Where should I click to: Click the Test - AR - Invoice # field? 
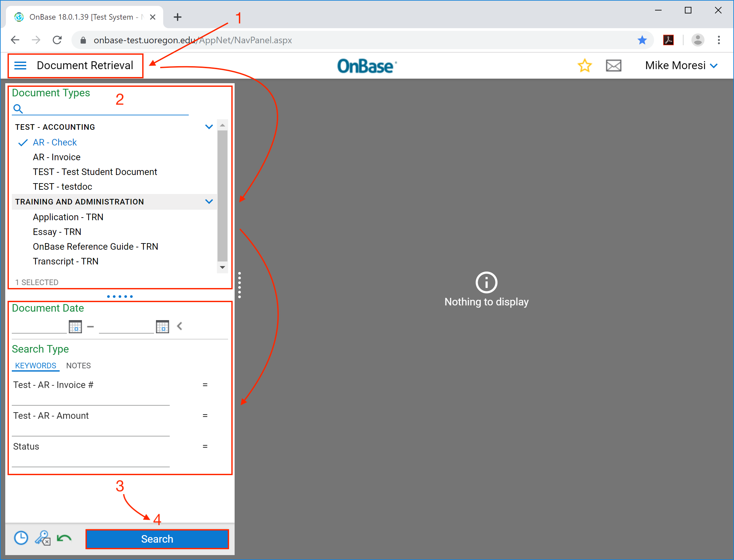click(x=91, y=399)
